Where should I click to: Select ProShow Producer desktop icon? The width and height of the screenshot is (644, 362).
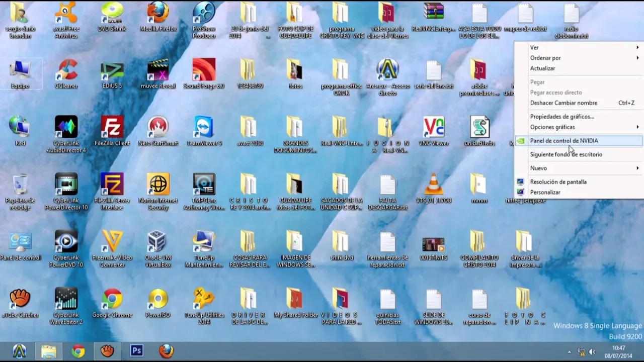[204, 20]
